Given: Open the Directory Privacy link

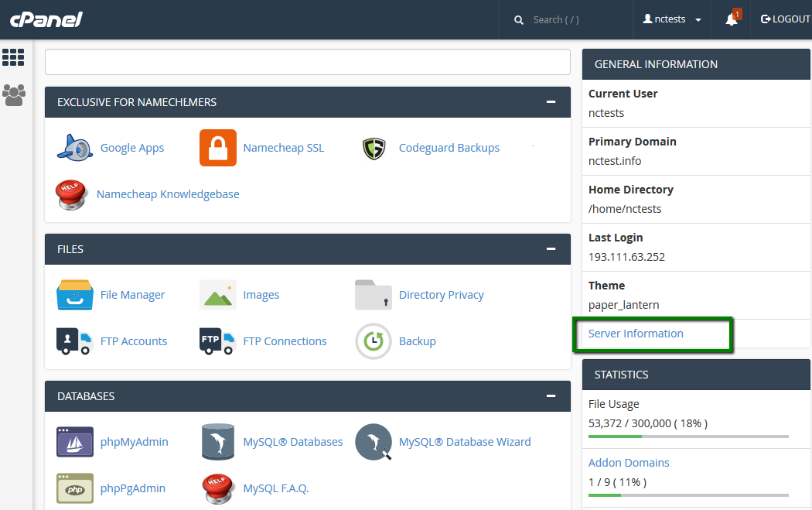Looking at the screenshot, I should tap(442, 295).
